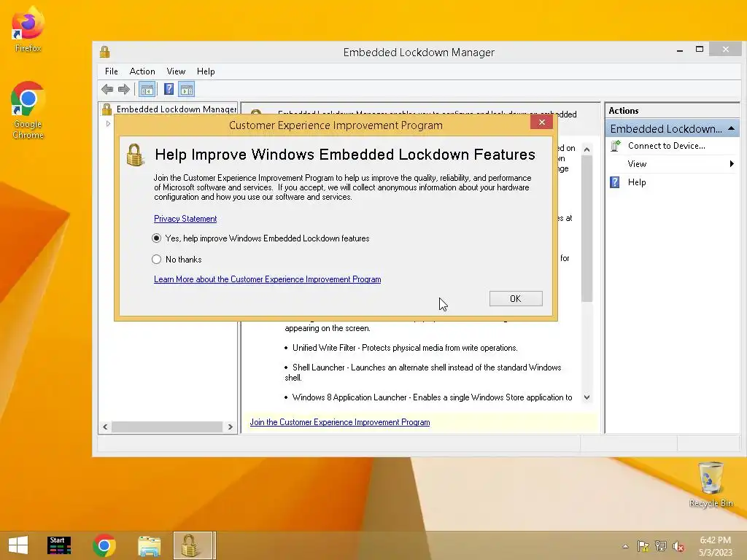Click the content pane scroll down arrow
747x560 pixels.
(x=587, y=397)
